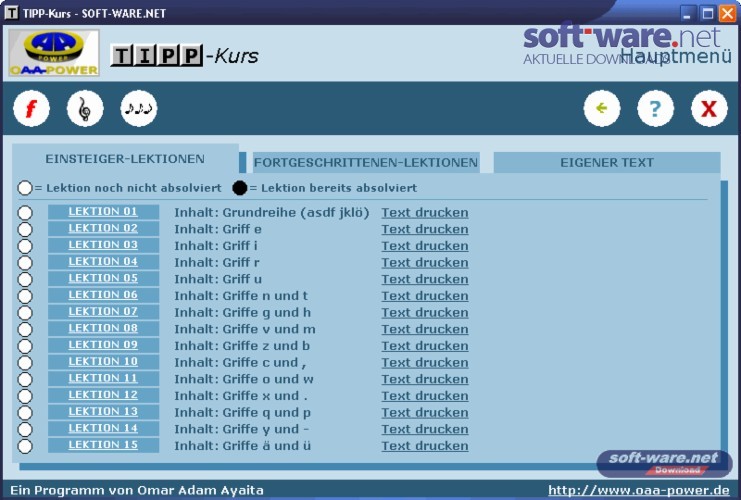
Task: Switch to Eigener Text tab
Action: [x=607, y=163]
